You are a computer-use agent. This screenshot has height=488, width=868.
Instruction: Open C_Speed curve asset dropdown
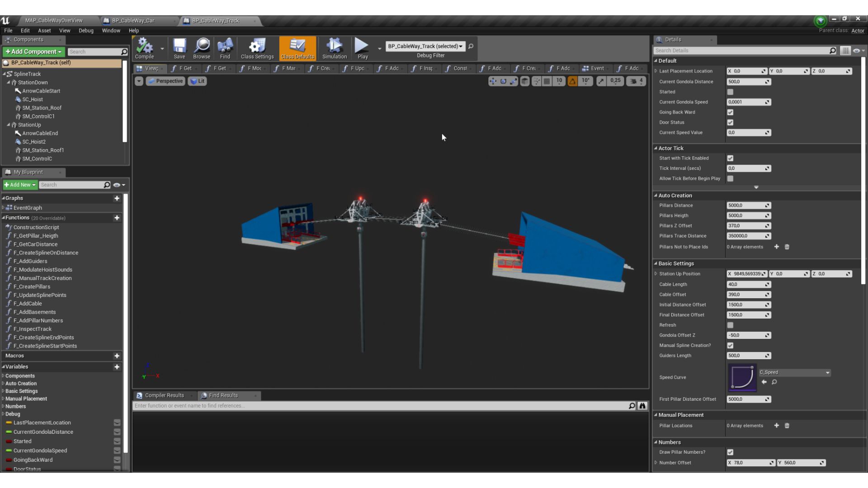794,373
